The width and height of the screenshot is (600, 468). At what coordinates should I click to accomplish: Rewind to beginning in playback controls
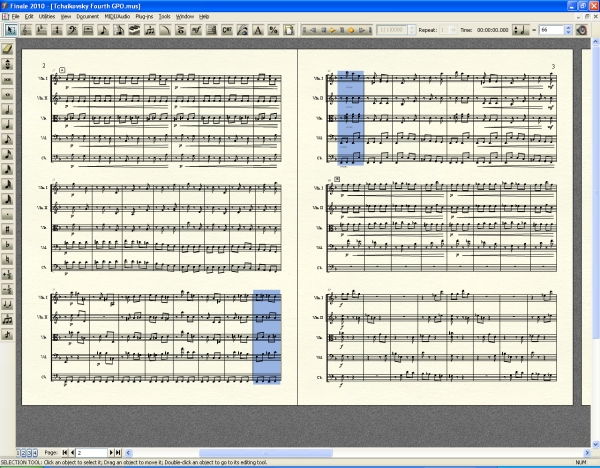coord(305,30)
